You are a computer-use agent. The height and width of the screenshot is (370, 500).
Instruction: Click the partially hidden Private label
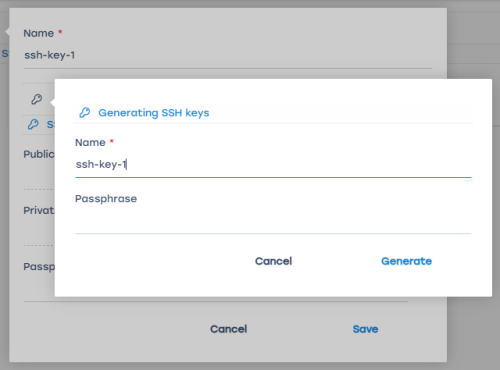39,210
